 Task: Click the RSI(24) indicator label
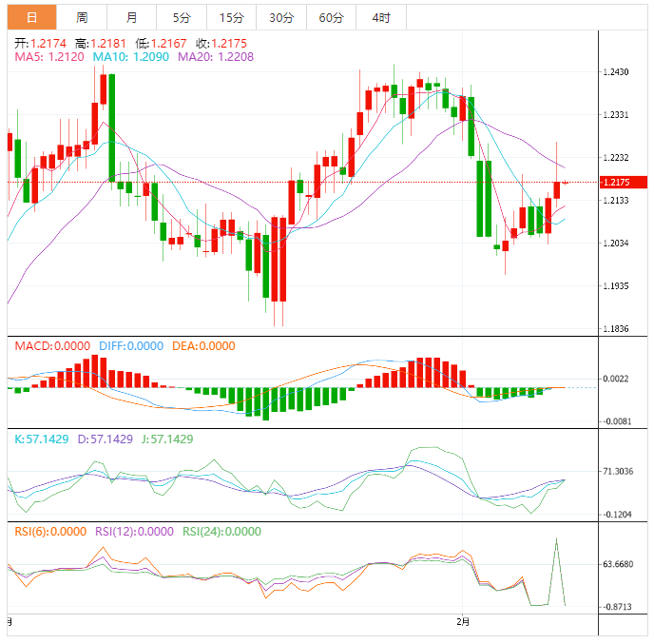coord(224,532)
